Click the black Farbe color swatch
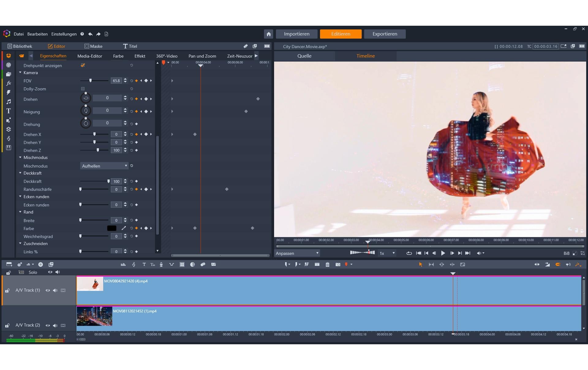 [111, 228]
